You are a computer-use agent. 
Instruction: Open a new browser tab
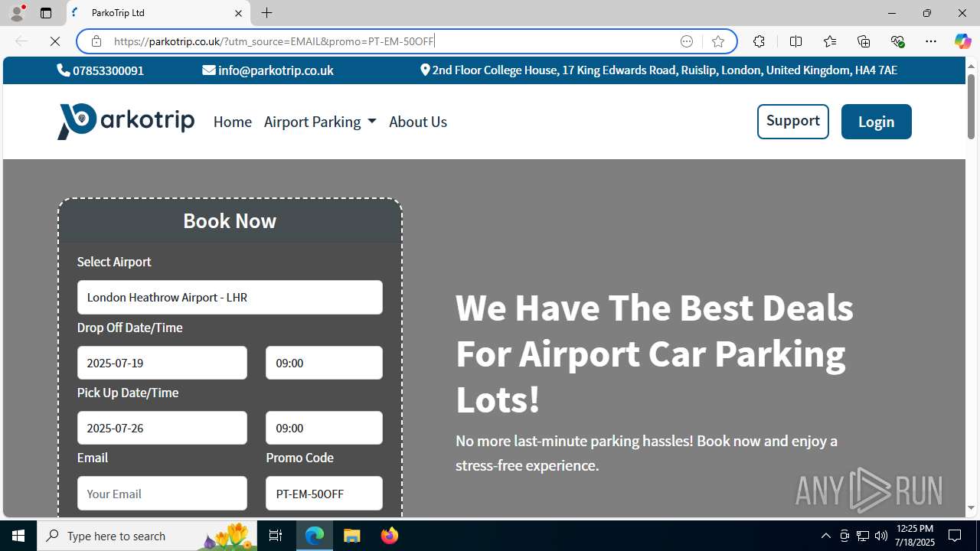pos(266,13)
